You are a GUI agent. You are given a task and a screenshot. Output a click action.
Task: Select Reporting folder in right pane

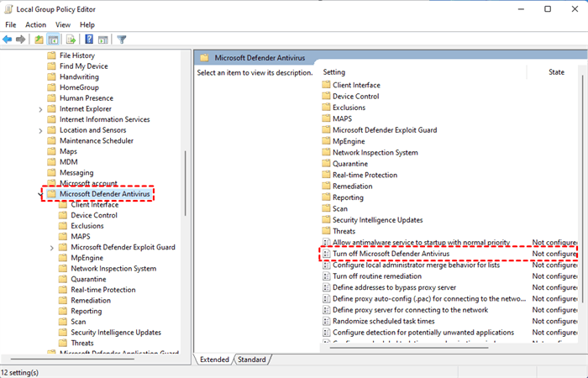348,197
